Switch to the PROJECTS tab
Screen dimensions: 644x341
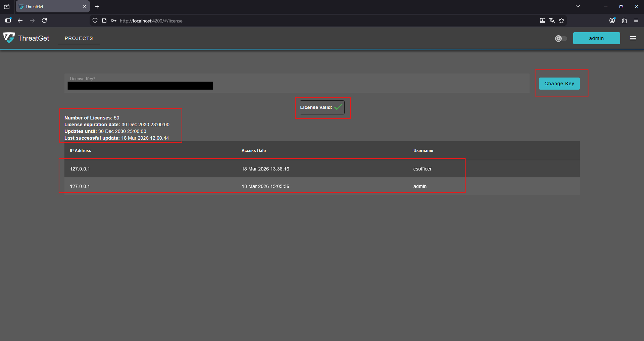[x=79, y=38]
